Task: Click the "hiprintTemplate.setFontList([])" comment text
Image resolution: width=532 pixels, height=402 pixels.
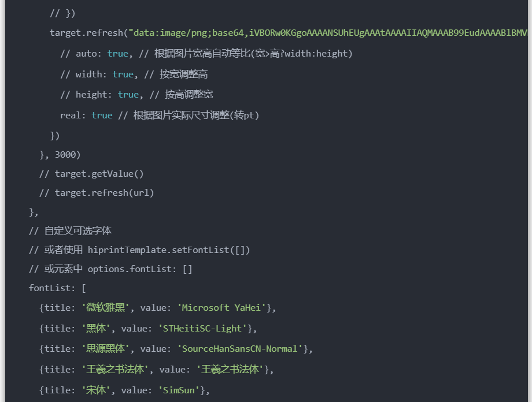Action: click(169, 250)
